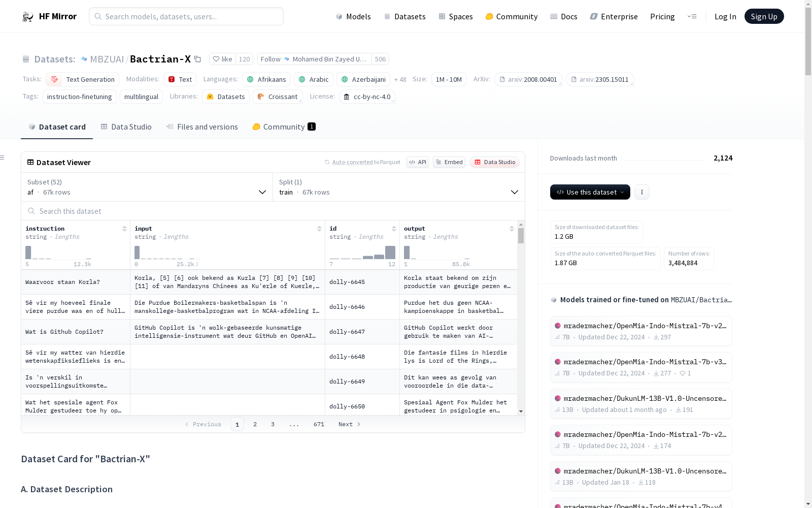Switch to the Dataset card tab

(x=57, y=126)
